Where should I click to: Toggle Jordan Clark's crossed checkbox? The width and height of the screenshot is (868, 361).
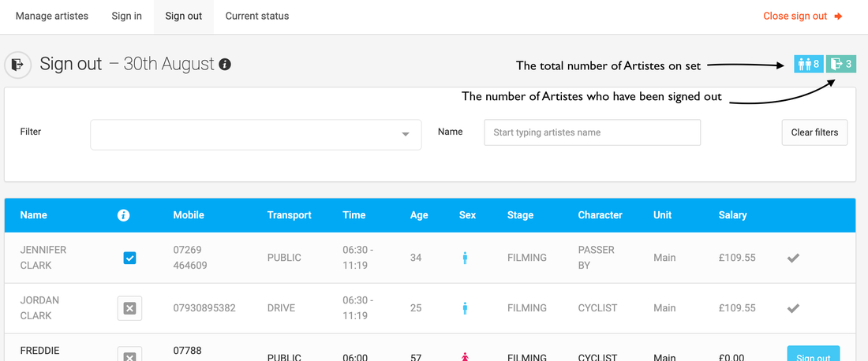[129, 308]
